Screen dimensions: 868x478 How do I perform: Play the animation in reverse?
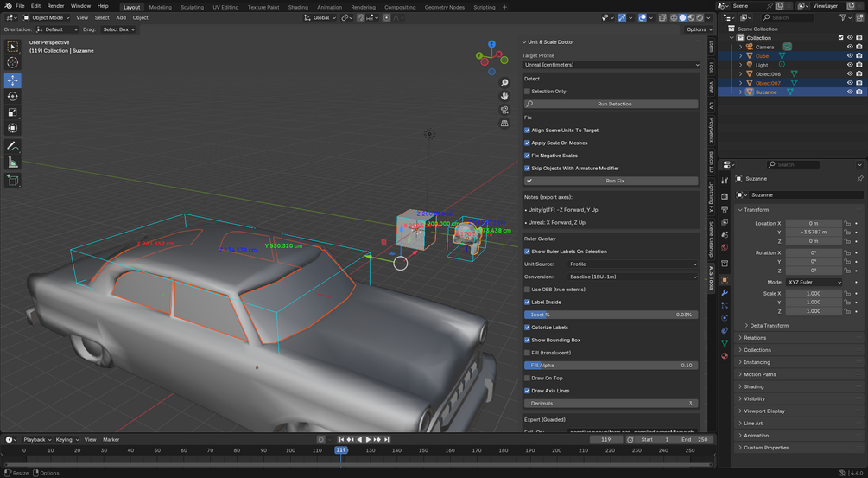[359, 439]
